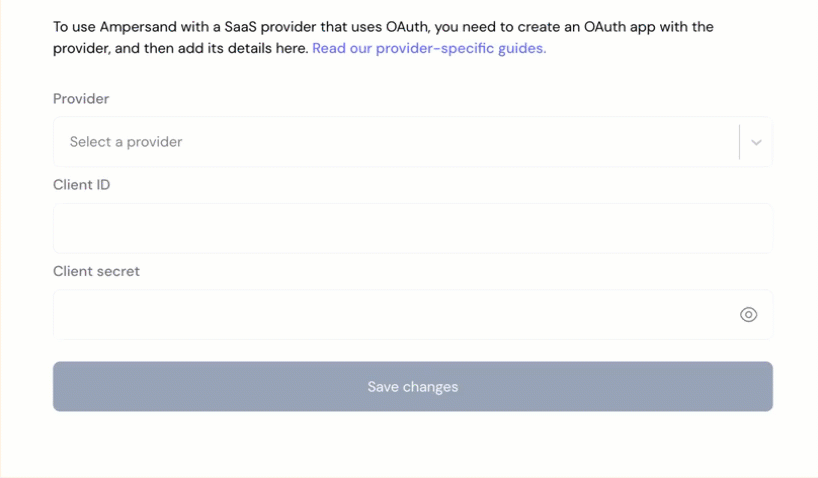Click the Provider dropdown chevron arrow
Image resolution: width=818 pixels, height=478 pixels.
[756, 142]
